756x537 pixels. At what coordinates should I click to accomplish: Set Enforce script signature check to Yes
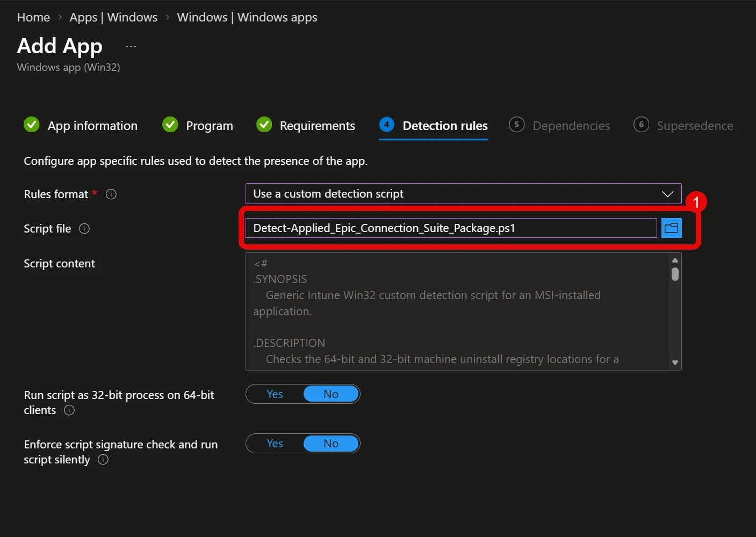pos(275,444)
